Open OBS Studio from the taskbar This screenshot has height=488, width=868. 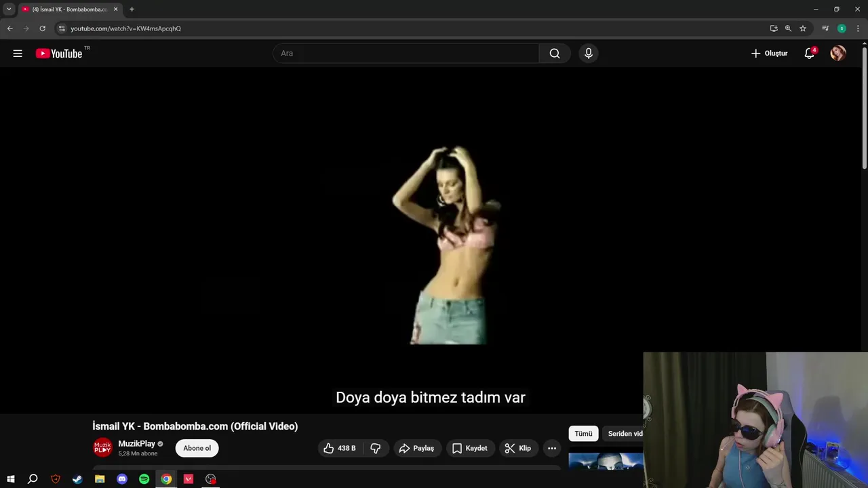pos(211,479)
